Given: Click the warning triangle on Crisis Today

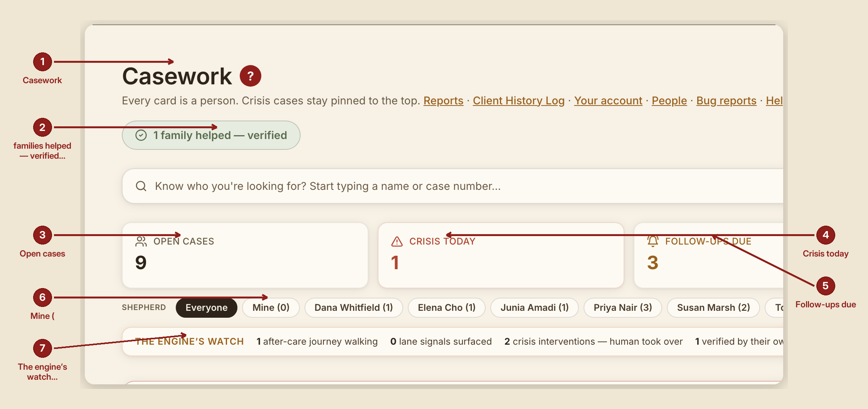Looking at the screenshot, I should point(397,241).
